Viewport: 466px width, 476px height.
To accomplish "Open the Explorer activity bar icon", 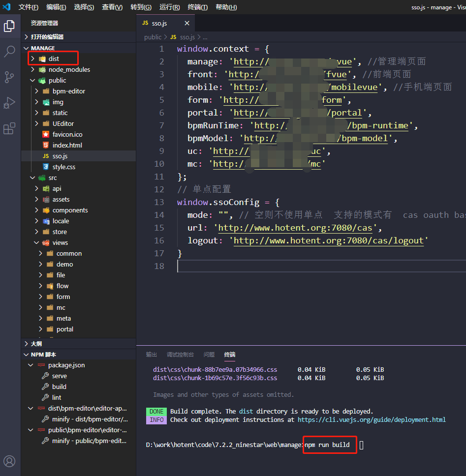I will pos(9,26).
